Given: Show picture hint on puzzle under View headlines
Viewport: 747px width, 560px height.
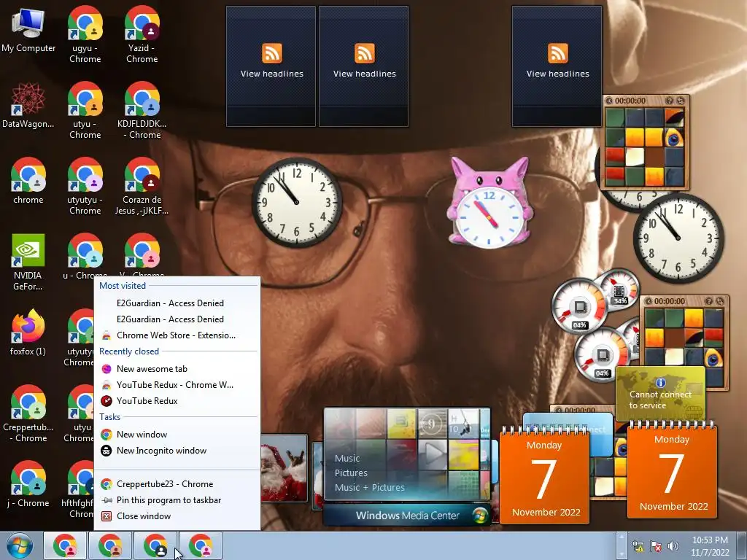Looking at the screenshot, I should point(670,101).
